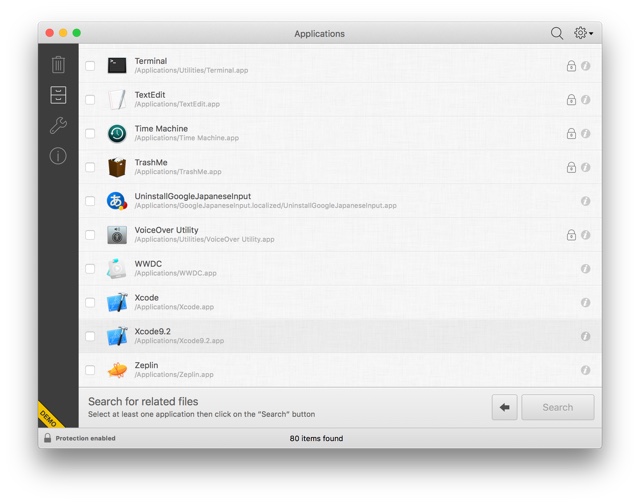Screen dimensions: 640x503
Task: Click the lock icon on Terminal row
Action: (x=571, y=66)
